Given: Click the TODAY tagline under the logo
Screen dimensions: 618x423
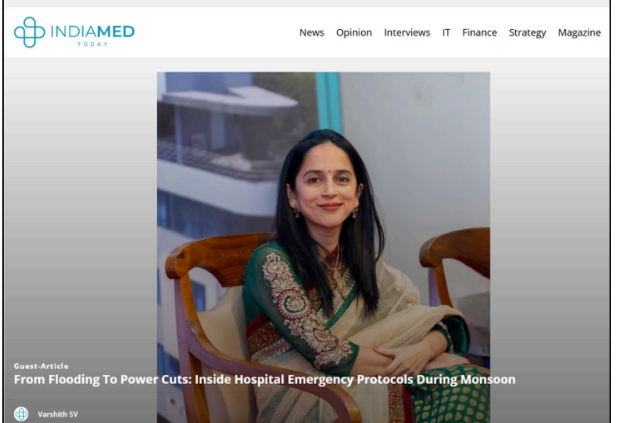Looking at the screenshot, I should pos(93,44).
